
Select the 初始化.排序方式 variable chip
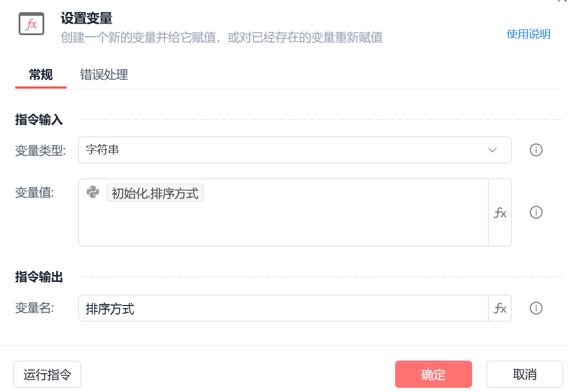(x=155, y=193)
